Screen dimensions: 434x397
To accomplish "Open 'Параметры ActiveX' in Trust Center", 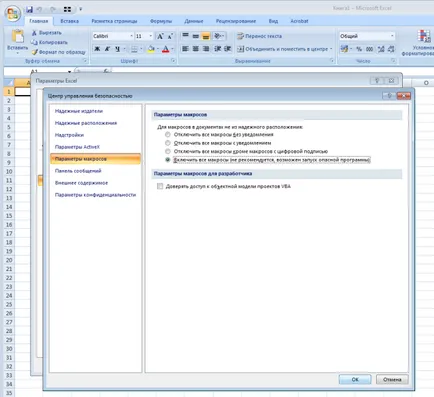I will (77, 147).
